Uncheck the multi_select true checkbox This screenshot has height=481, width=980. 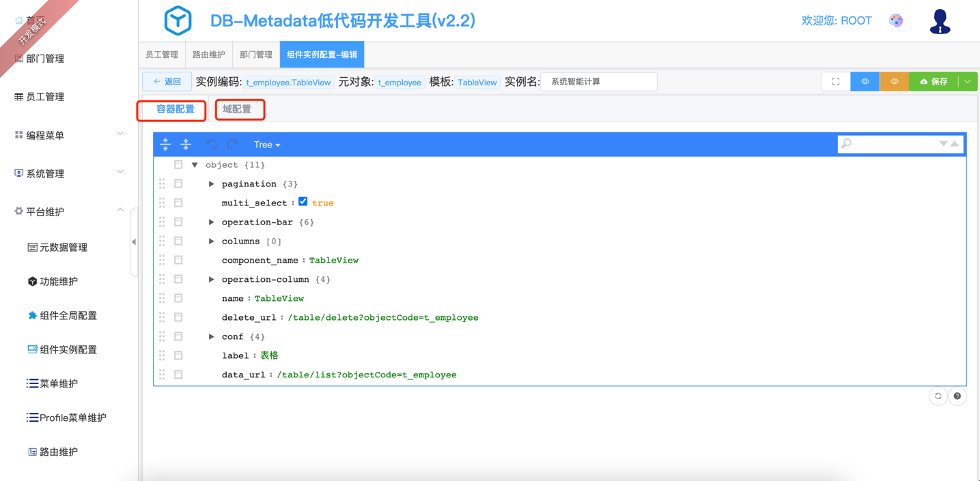point(303,202)
